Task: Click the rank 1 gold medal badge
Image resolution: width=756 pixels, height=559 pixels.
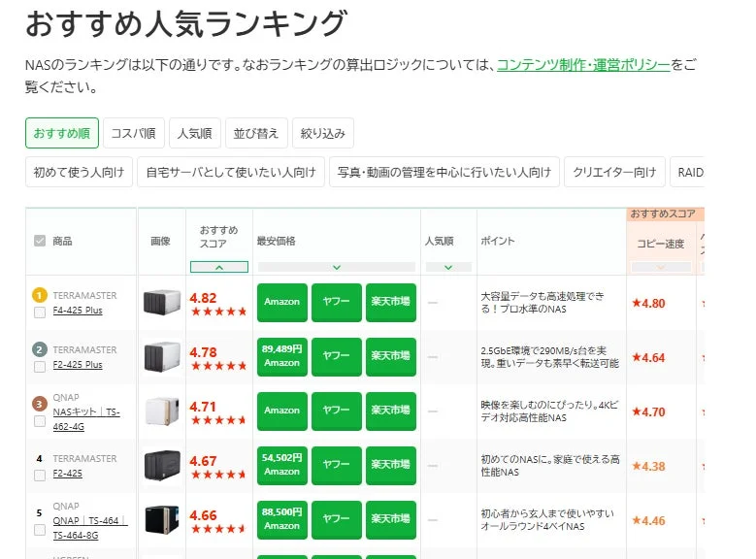Action: point(40,295)
